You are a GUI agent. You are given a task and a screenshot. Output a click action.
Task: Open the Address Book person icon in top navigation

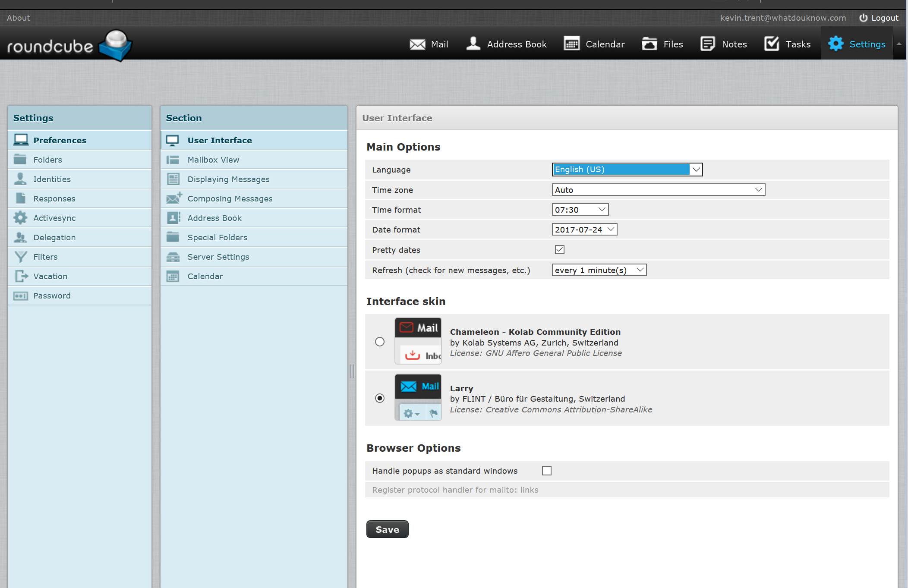tap(473, 44)
